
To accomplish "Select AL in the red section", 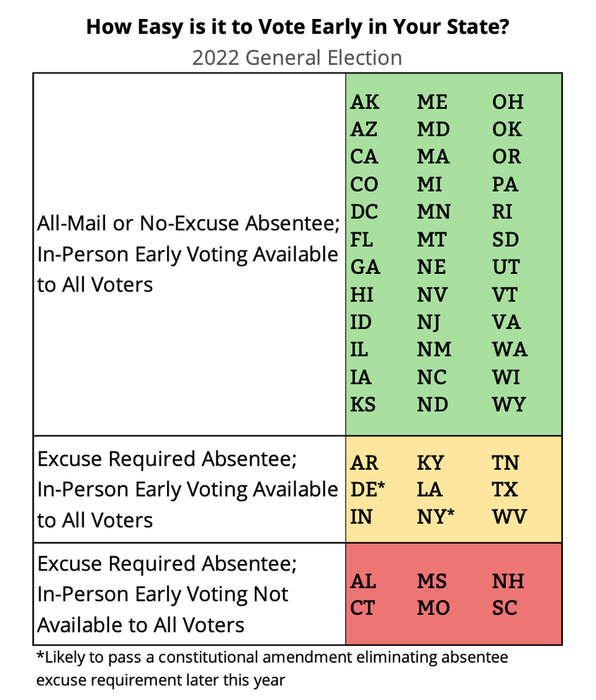I will coord(364,581).
